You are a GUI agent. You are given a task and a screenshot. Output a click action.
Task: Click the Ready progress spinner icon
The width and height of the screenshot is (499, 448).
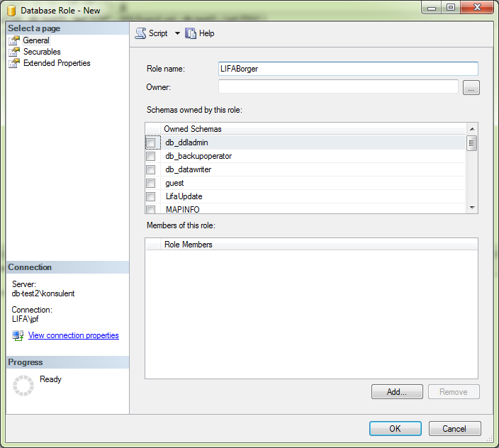[x=23, y=385]
